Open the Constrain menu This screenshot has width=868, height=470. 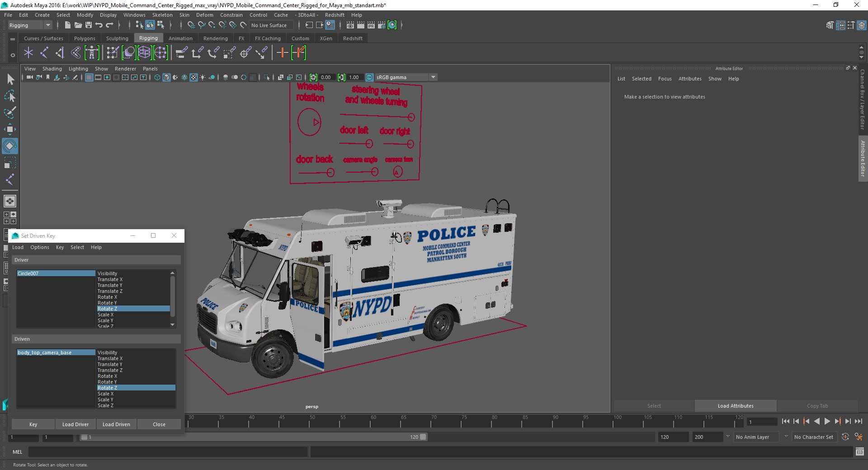(x=231, y=15)
